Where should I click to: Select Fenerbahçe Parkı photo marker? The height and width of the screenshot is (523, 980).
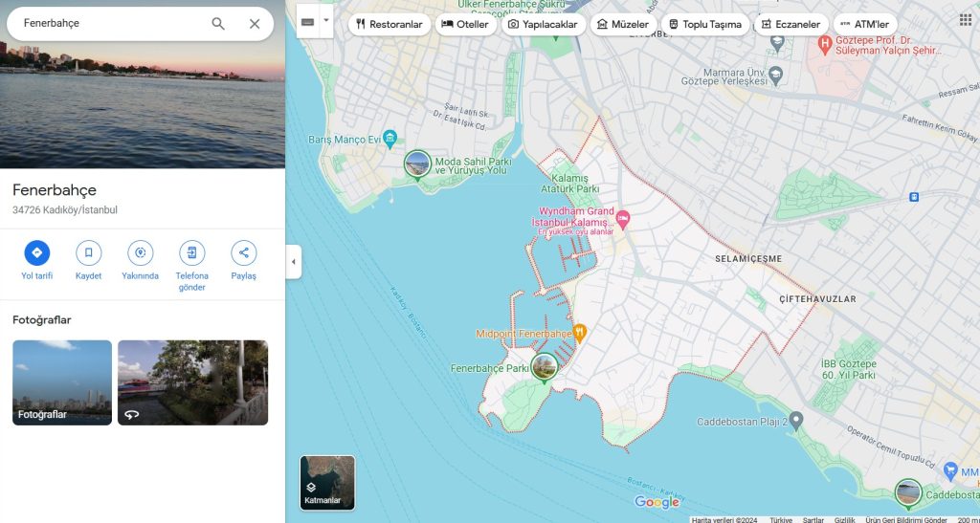pyautogui.click(x=545, y=367)
